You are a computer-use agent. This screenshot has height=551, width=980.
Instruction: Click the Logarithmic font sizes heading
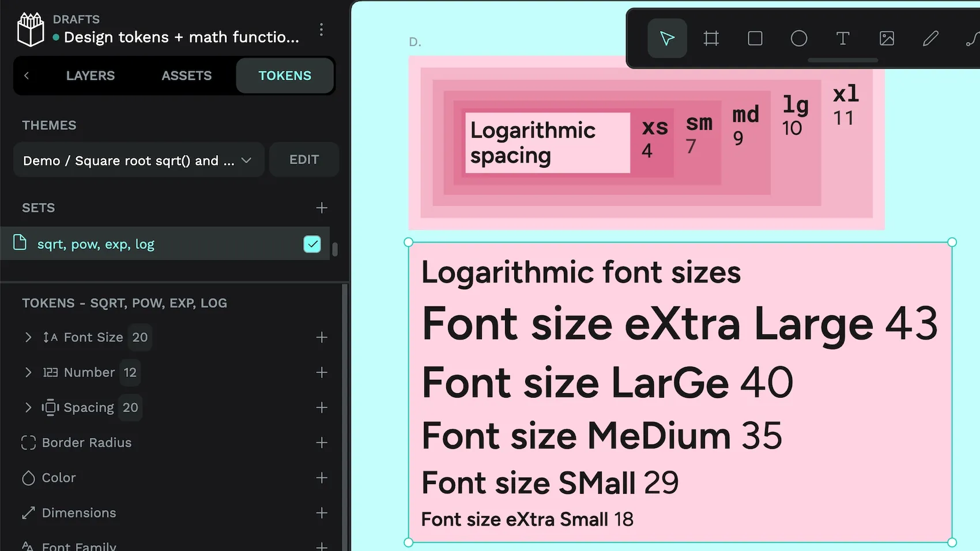(581, 273)
